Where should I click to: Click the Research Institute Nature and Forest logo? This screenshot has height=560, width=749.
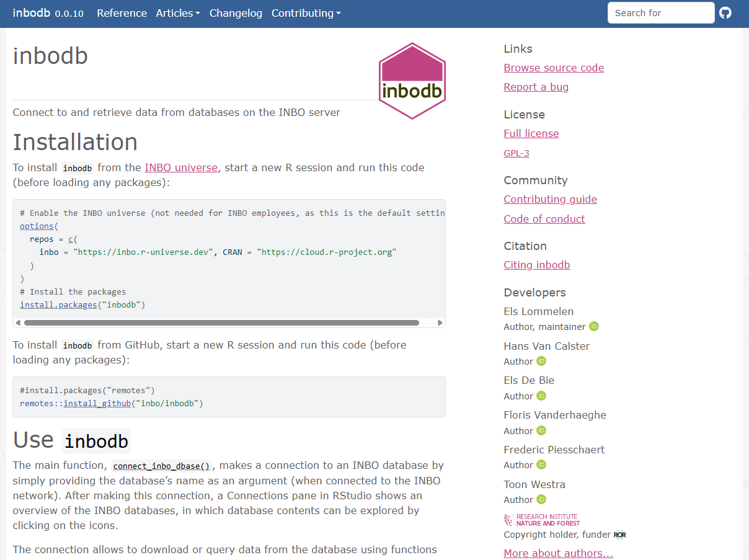(541, 520)
